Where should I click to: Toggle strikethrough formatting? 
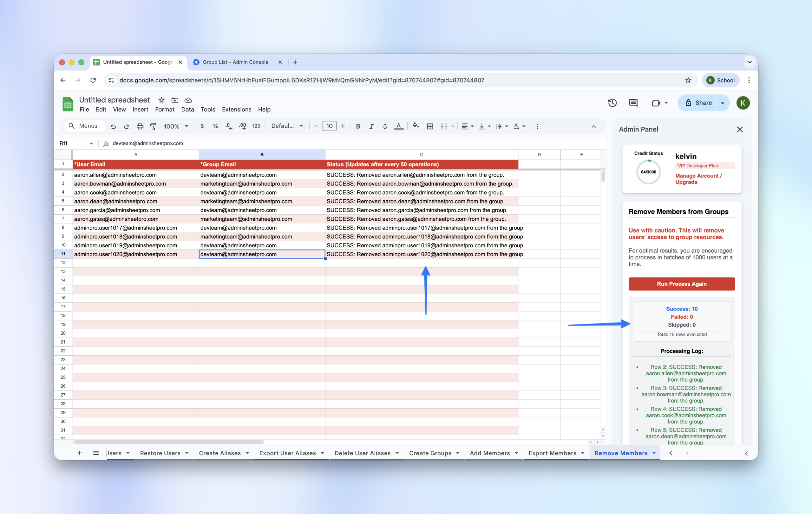click(385, 126)
